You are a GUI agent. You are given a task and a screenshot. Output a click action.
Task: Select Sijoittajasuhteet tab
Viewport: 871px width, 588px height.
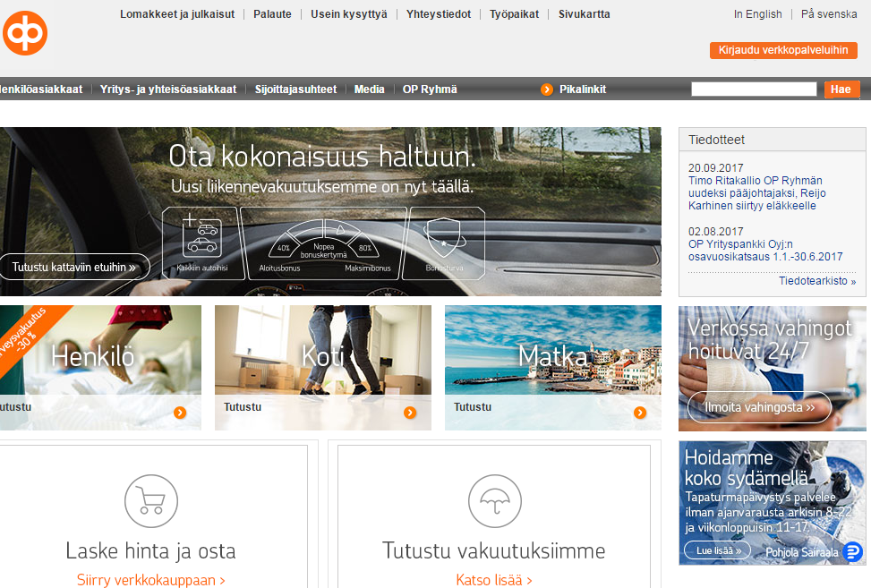(295, 89)
